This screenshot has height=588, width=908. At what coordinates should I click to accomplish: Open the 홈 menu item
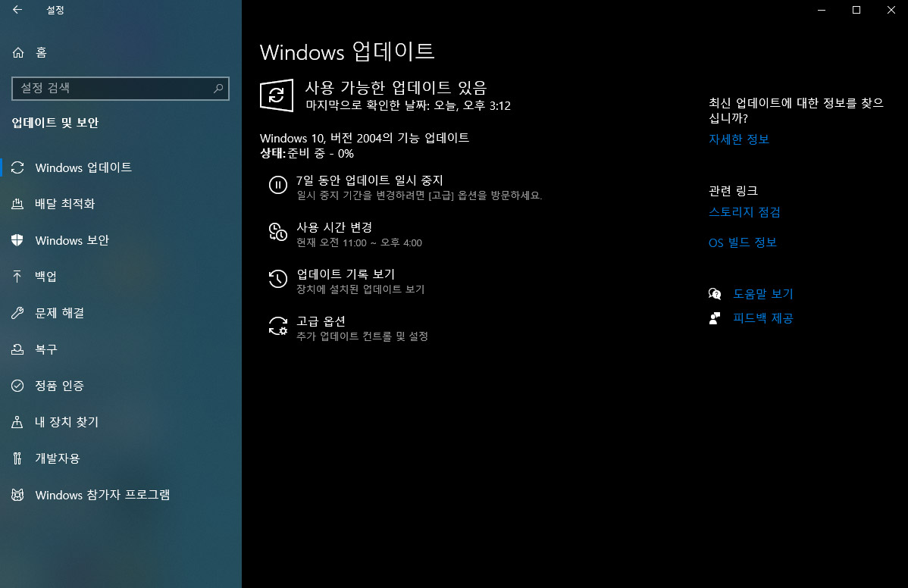[121, 53]
